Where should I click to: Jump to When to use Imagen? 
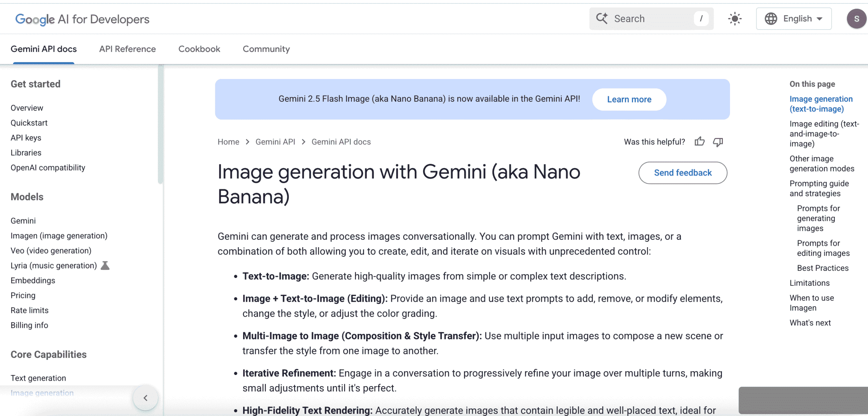pos(812,303)
